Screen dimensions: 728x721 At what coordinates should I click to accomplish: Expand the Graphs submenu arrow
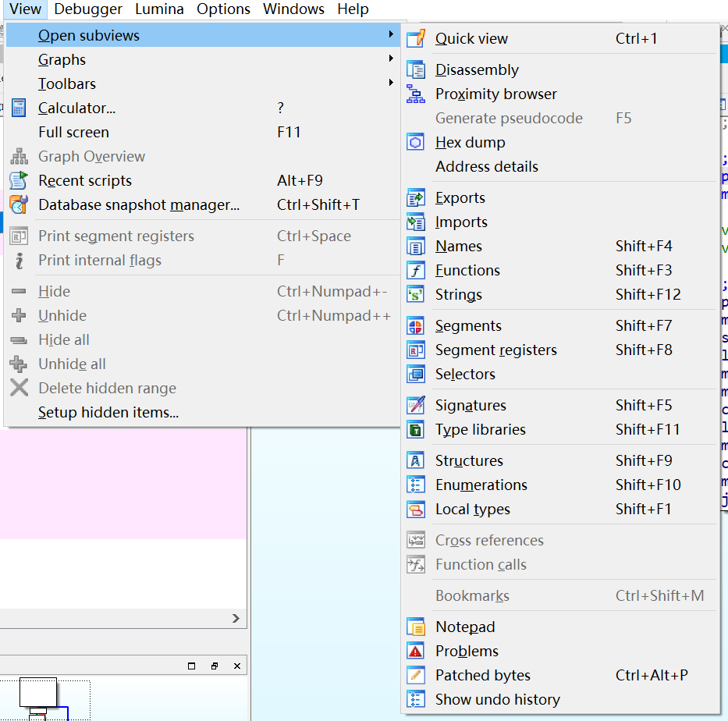pyautogui.click(x=391, y=59)
